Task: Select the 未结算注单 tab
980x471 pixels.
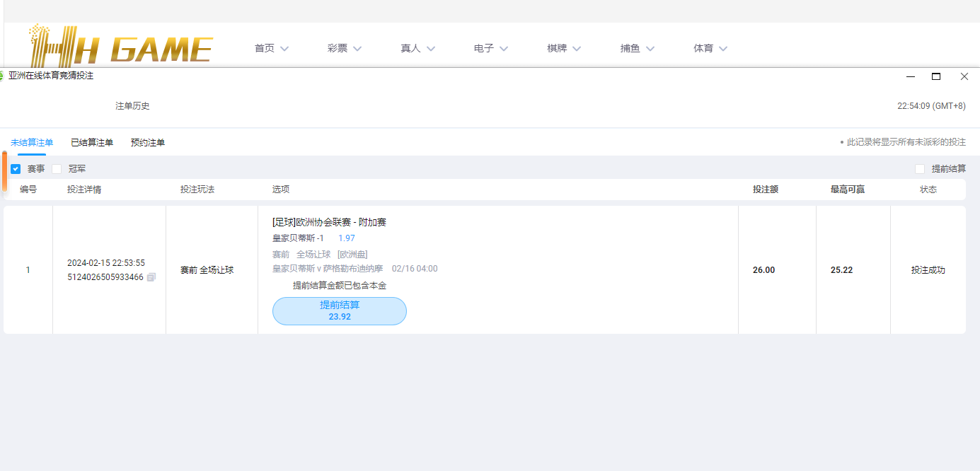Action: [32, 142]
